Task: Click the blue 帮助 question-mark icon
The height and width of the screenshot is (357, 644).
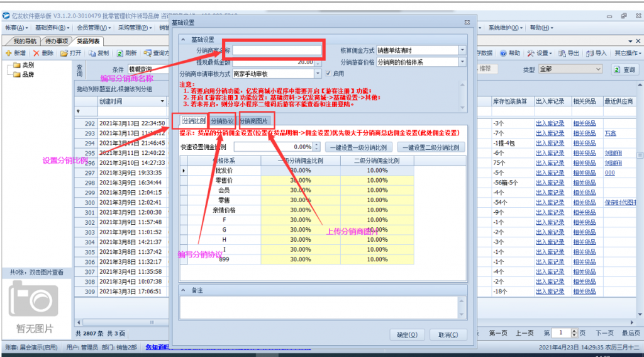Action: coord(503,53)
